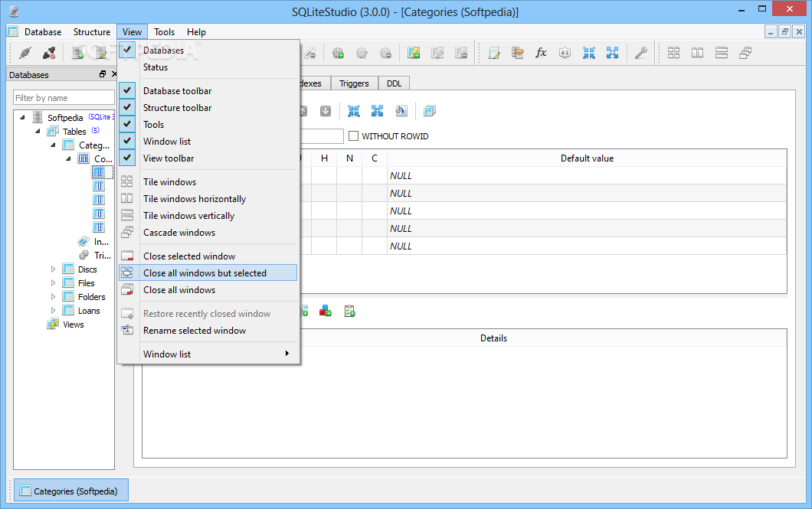
Task: Toggle the Databases panel in View menu
Action: 208,51
